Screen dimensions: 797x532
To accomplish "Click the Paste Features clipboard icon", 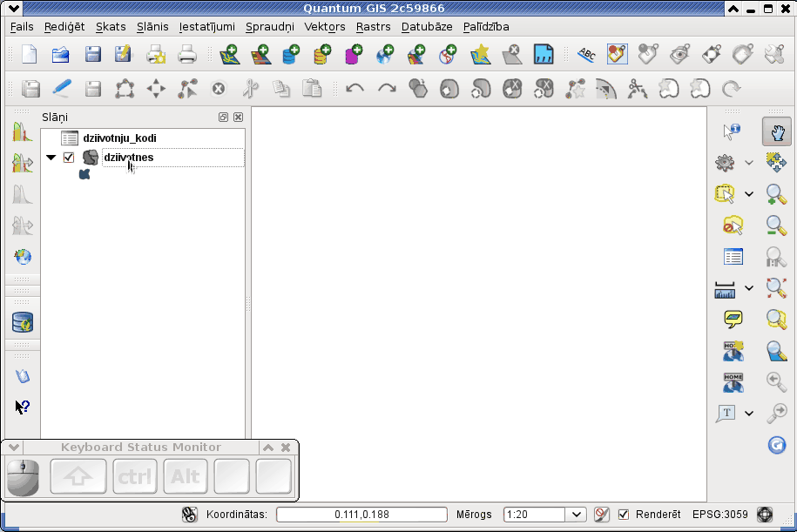I will click(312, 89).
